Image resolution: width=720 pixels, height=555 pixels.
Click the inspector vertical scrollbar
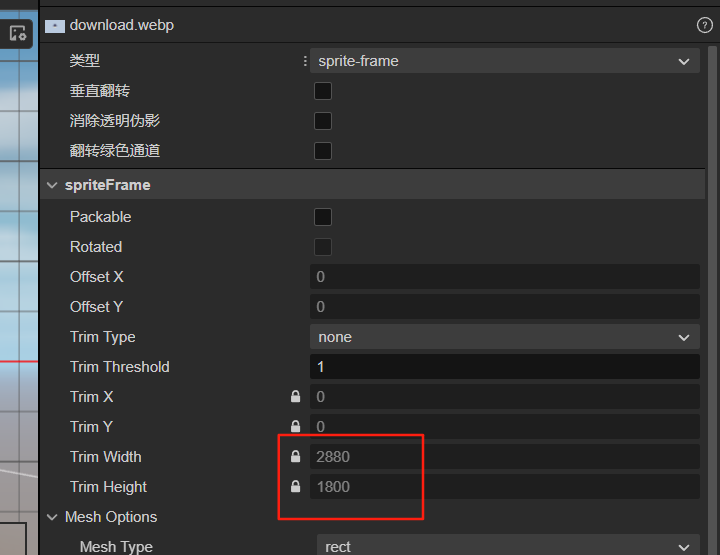[713, 300]
